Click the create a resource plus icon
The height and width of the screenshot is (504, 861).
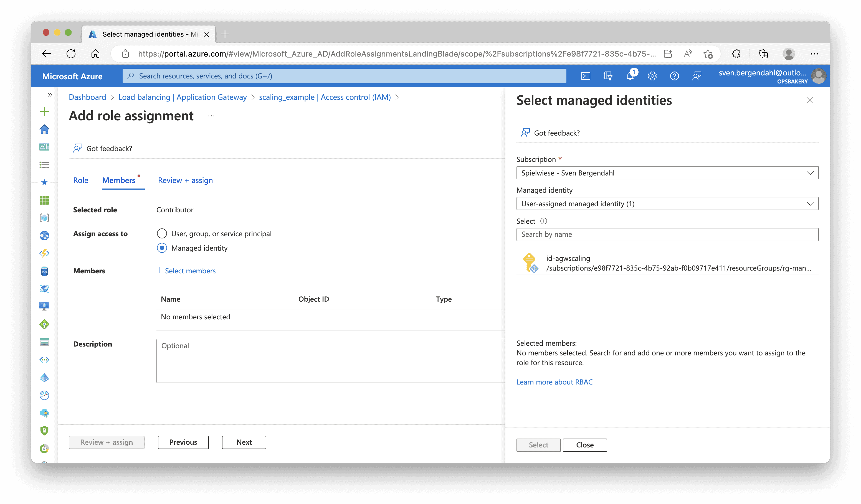click(x=44, y=112)
